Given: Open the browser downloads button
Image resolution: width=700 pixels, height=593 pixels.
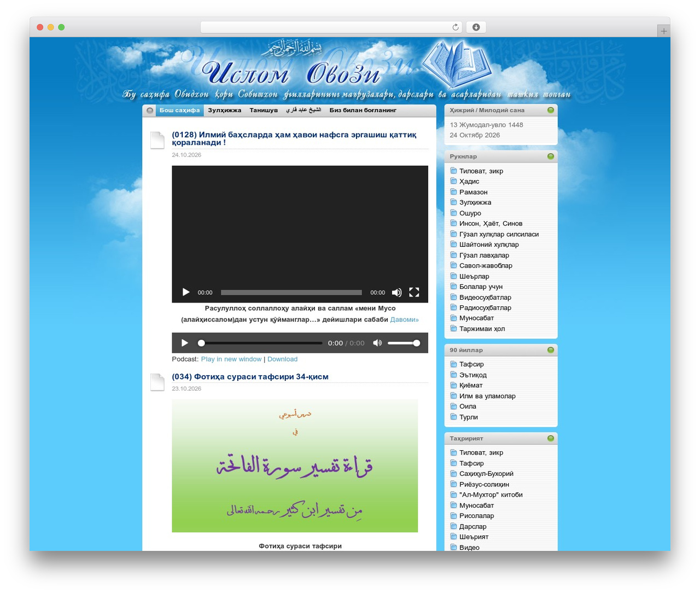Looking at the screenshot, I should click(476, 27).
